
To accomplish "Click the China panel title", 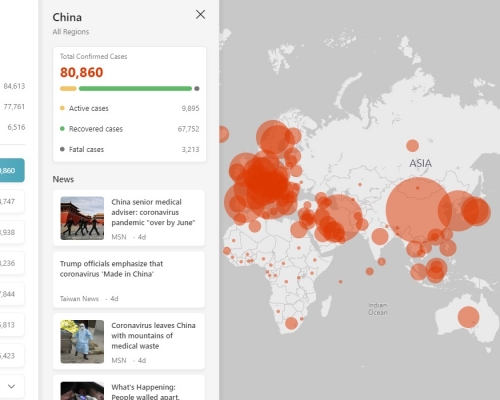I will (x=67, y=17).
